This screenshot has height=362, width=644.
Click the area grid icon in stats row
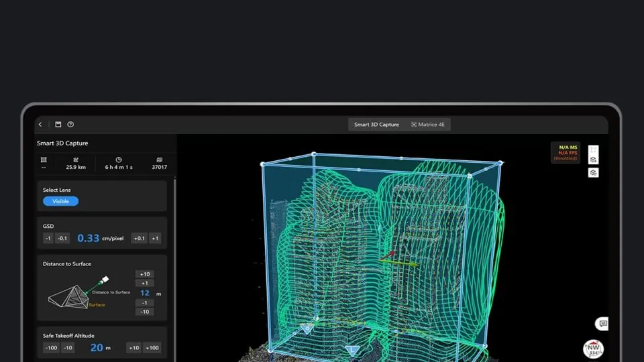(x=44, y=160)
